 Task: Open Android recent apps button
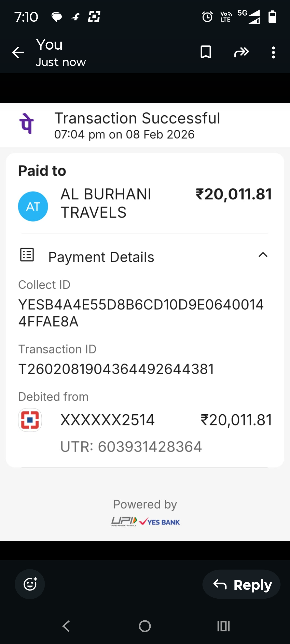223,626
